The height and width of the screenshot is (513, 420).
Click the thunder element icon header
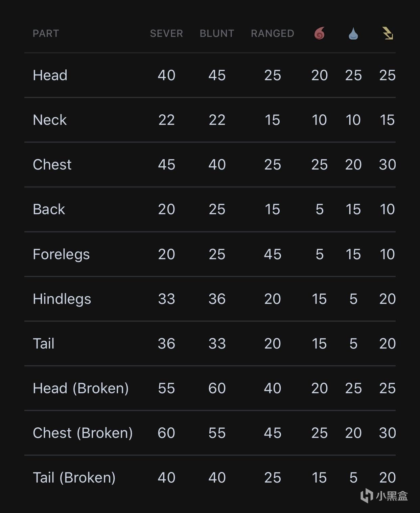tap(388, 34)
